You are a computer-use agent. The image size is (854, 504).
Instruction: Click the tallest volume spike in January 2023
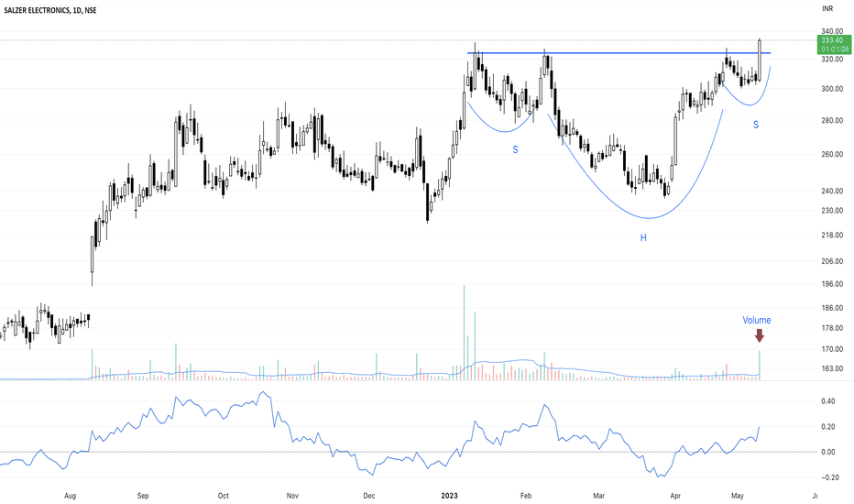click(464, 333)
